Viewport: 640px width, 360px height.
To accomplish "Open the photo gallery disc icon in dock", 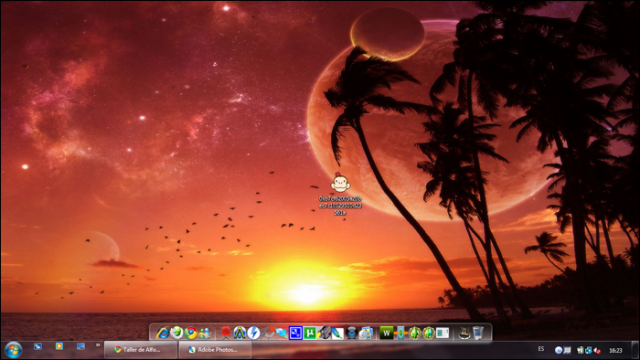I will pos(366,333).
